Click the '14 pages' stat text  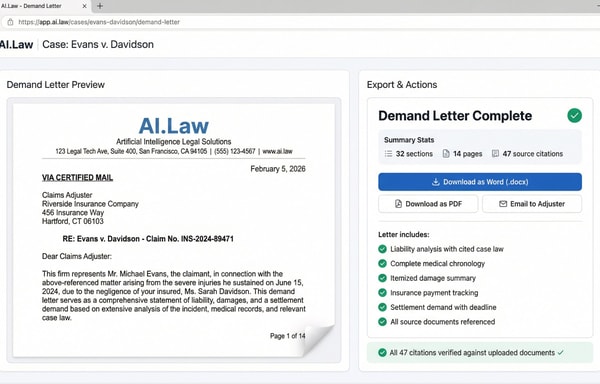click(x=468, y=154)
